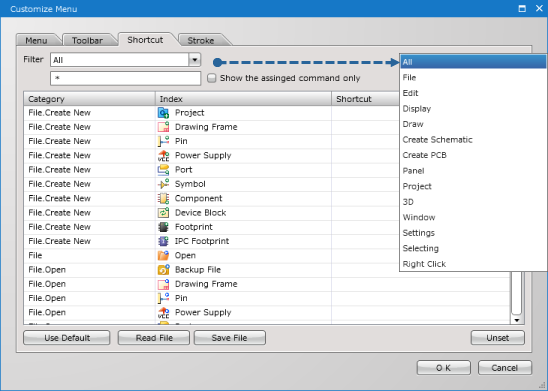
Task: Open the Filter dropdown arrow
Action: coord(195,60)
